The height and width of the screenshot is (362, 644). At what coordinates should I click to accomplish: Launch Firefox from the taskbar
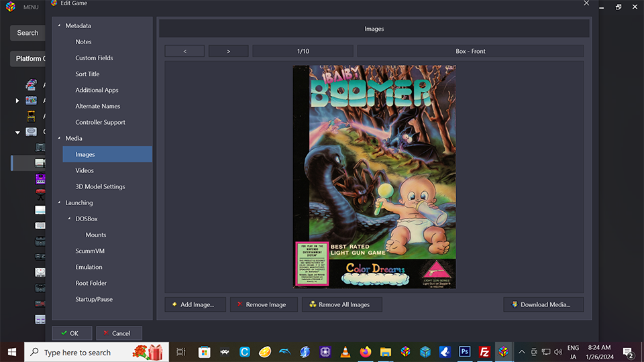[365, 352]
